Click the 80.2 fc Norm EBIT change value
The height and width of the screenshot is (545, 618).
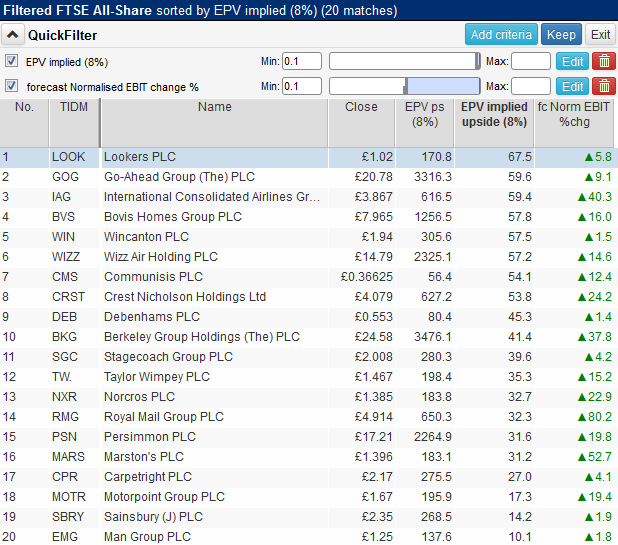click(574, 417)
